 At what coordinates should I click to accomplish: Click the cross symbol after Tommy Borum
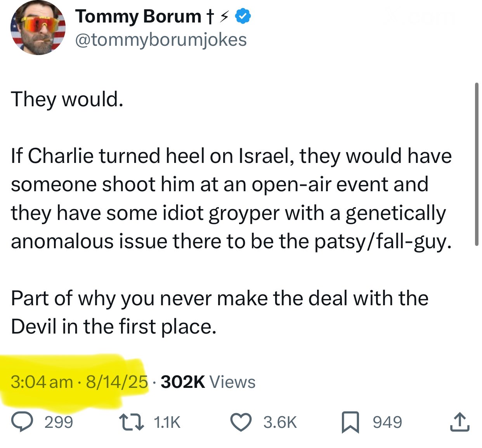pyautogui.click(x=210, y=17)
